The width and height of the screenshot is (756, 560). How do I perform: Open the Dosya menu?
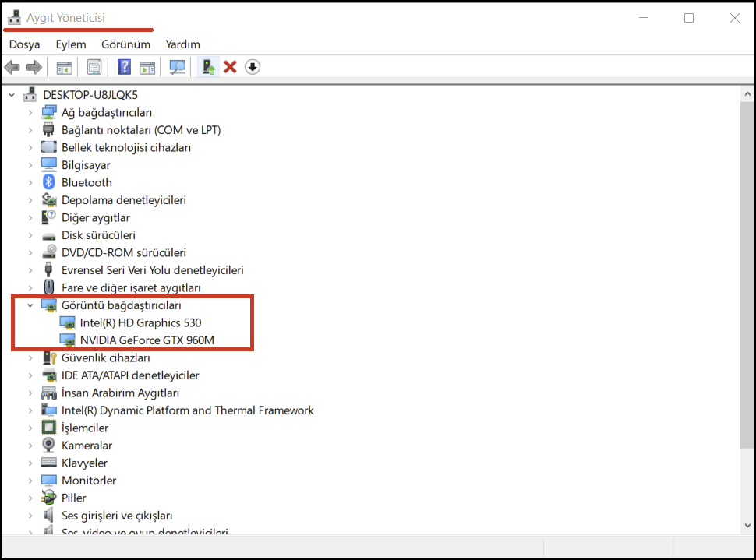click(x=25, y=44)
